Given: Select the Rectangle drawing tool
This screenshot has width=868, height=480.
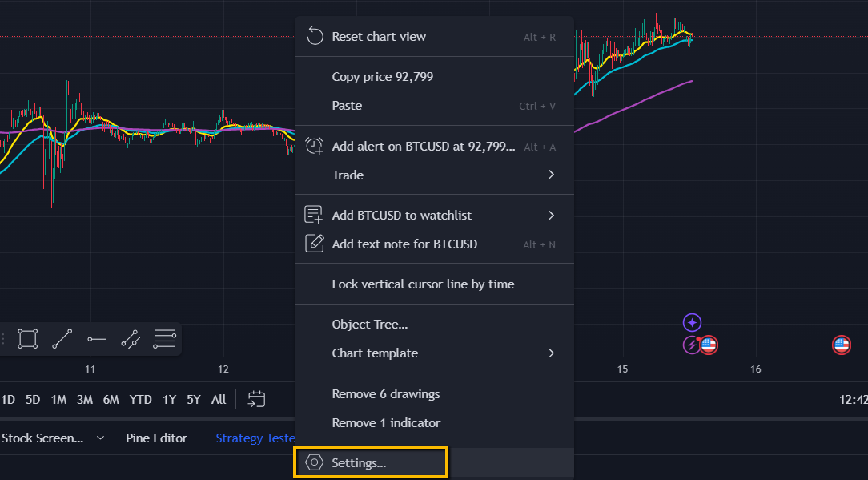Looking at the screenshot, I should point(27,338).
